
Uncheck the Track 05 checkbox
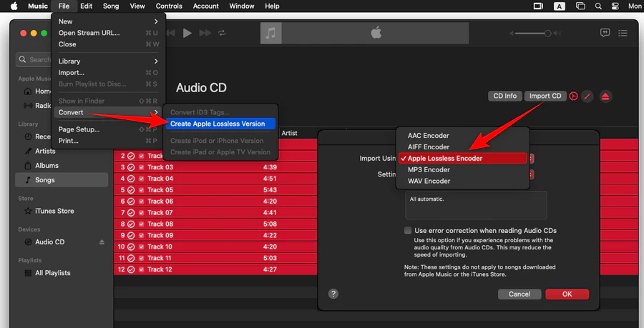coord(141,190)
